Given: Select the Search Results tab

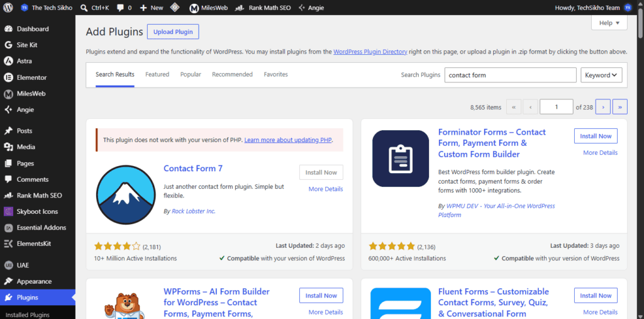Looking at the screenshot, I should click(x=115, y=75).
